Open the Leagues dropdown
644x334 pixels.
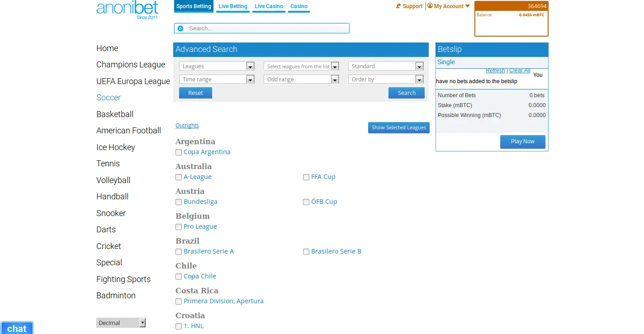[x=217, y=66]
